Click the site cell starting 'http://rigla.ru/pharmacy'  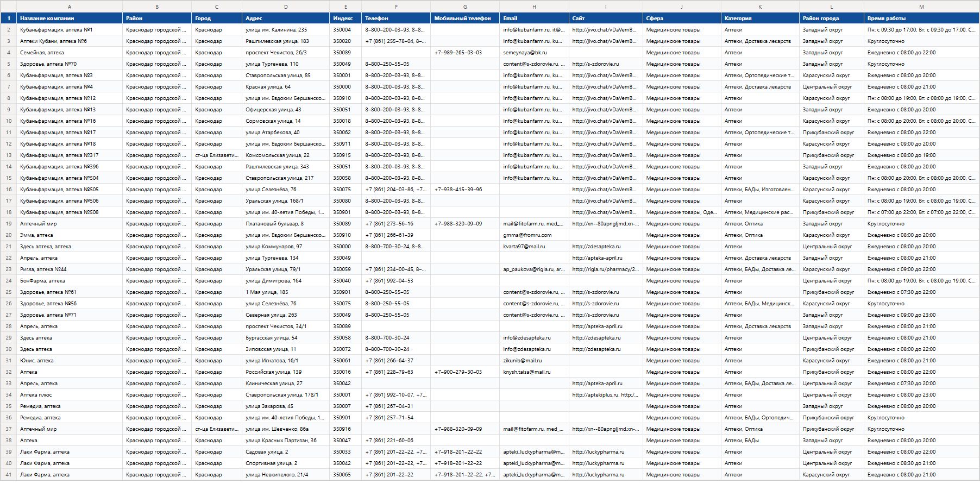point(606,269)
